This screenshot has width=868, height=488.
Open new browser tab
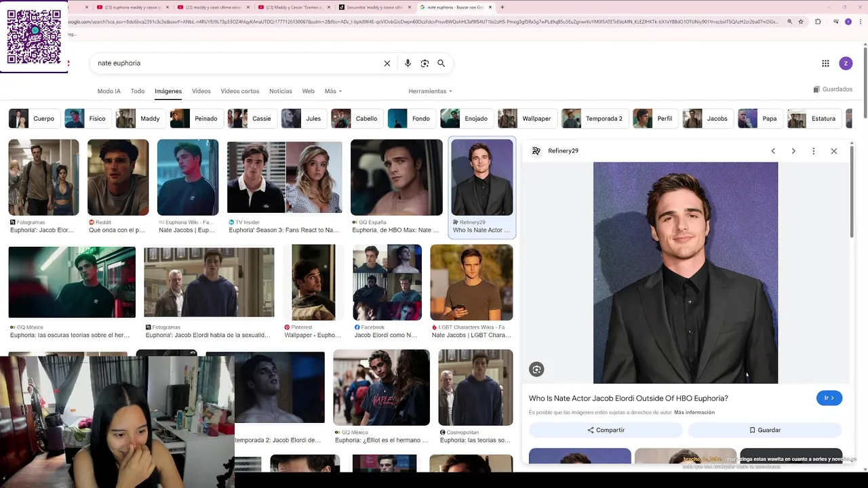coord(502,7)
